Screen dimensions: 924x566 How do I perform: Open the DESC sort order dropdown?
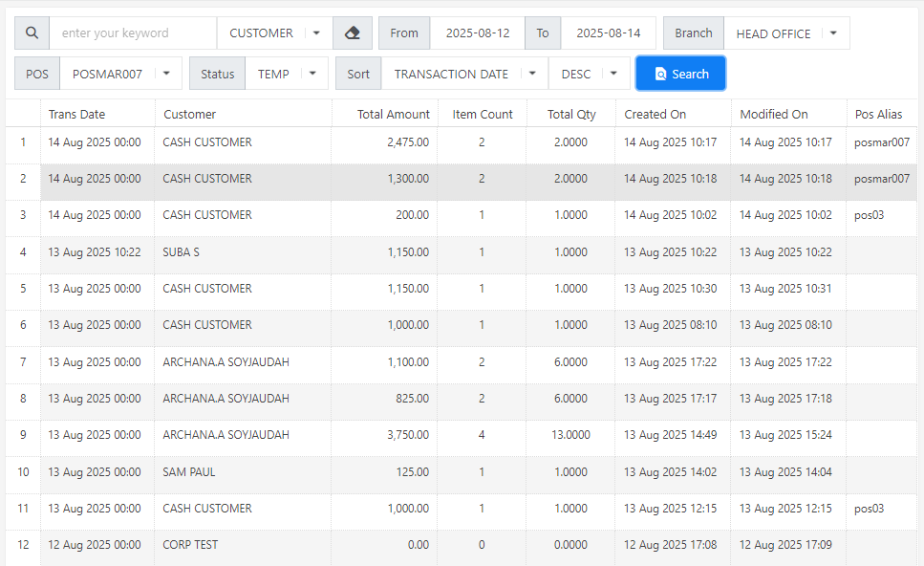tap(589, 74)
